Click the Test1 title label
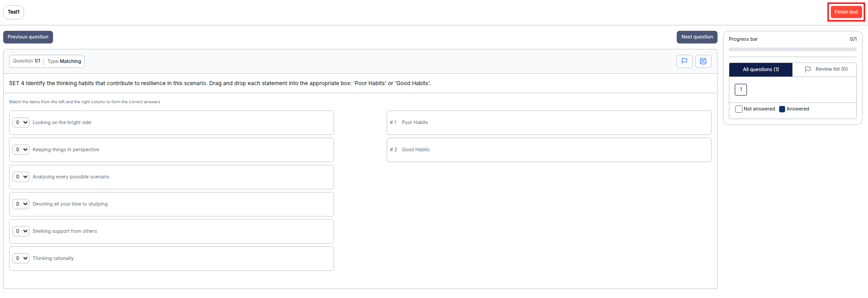 tap(14, 12)
